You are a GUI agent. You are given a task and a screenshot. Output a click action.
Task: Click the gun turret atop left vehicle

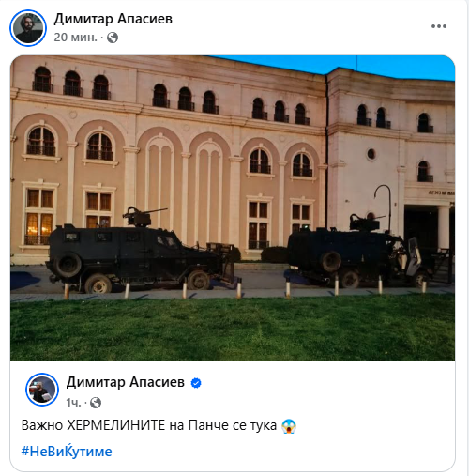(141, 217)
